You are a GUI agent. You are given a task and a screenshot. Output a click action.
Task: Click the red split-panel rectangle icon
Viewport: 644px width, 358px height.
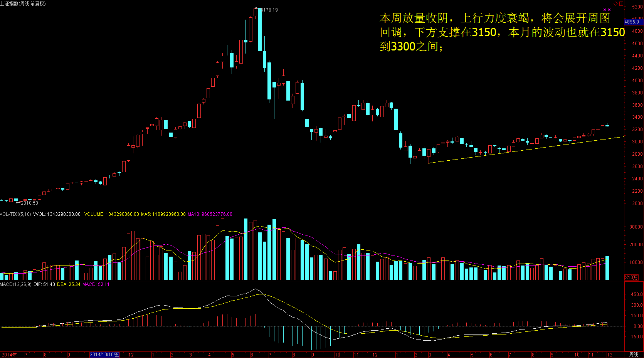click(x=621, y=3)
